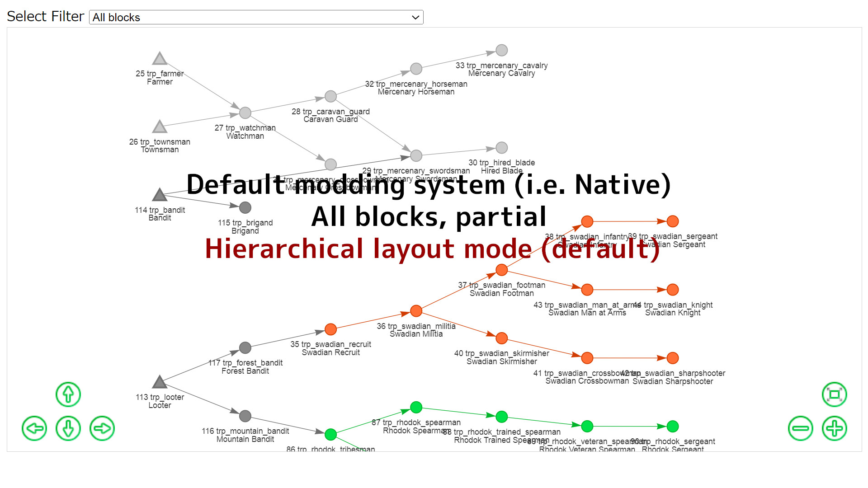Select the Swadian Recruit orange node
This screenshot has height=488, width=868.
[331, 329]
